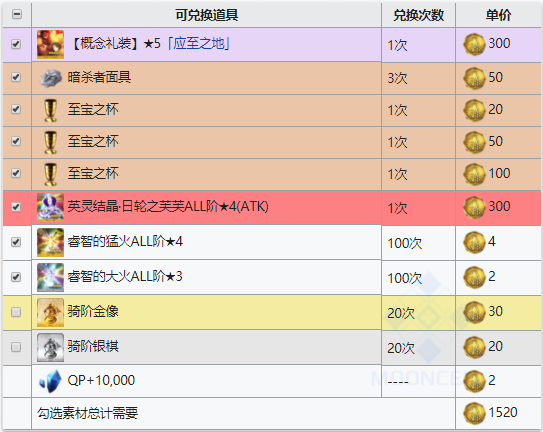Viewport: 543px width, 432px height.
Task: Click the 骑阶金像 item name
Action: click(x=93, y=311)
